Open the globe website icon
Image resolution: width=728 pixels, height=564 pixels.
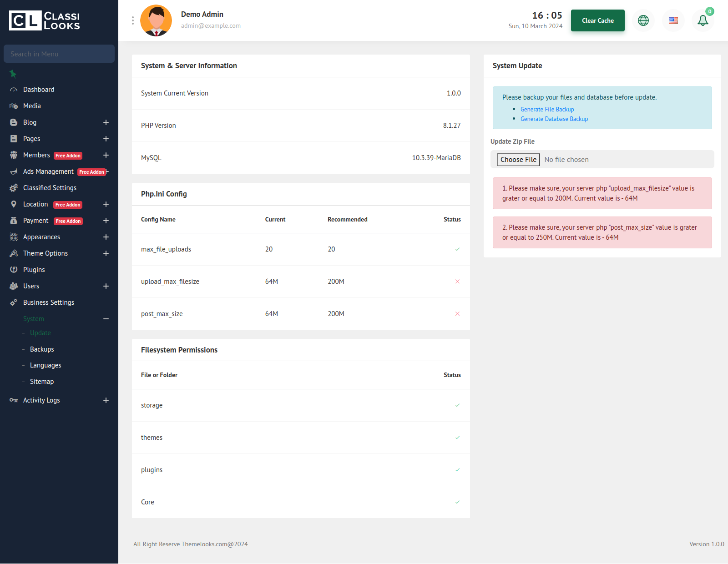coord(643,20)
